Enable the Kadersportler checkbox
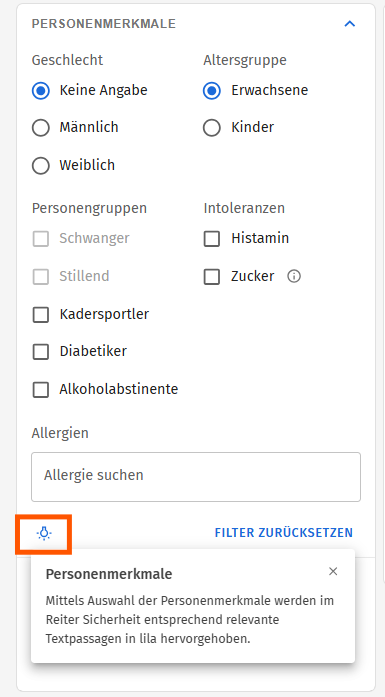 click(x=41, y=315)
